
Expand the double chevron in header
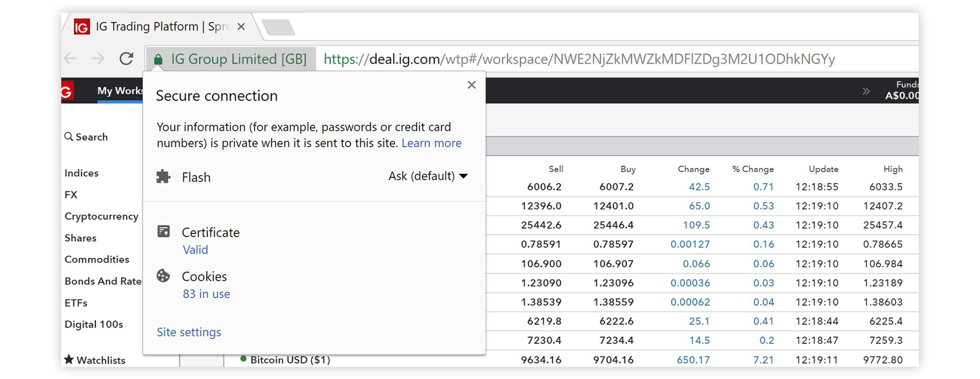(866, 91)
